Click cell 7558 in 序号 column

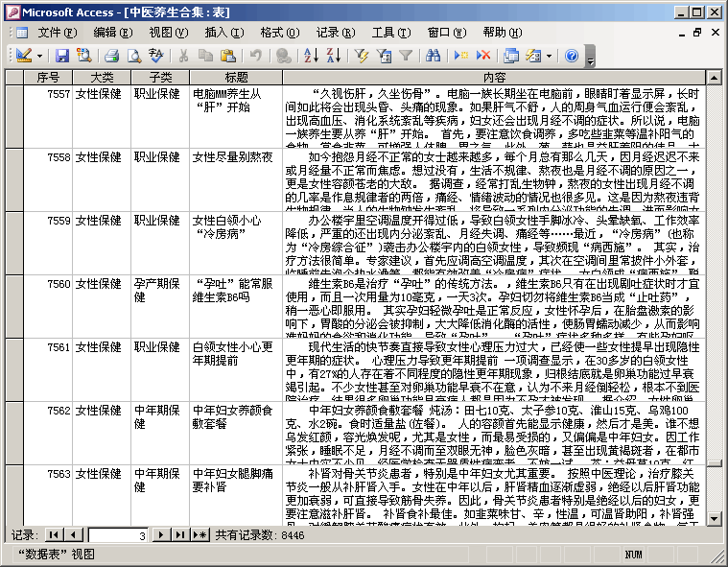(48, 179)
